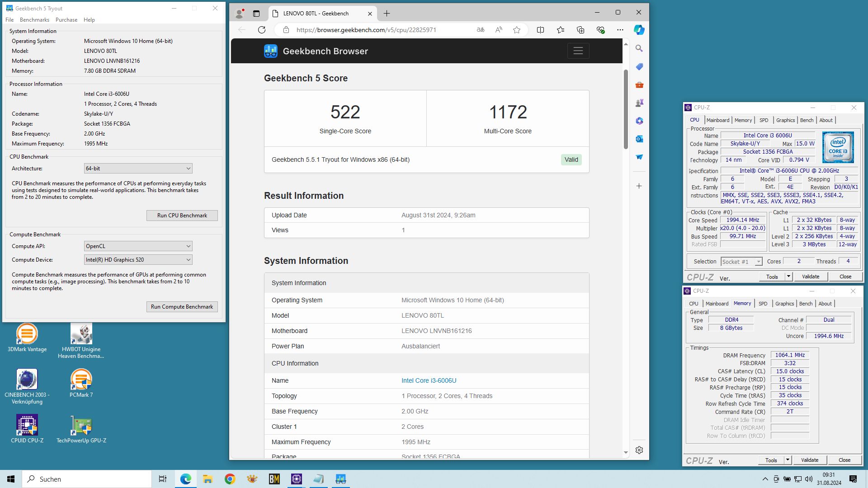The height and width of the screenshot is (488, 868).
Task: Launch PCMark 7 desktop icon
Action: [81, 383]
